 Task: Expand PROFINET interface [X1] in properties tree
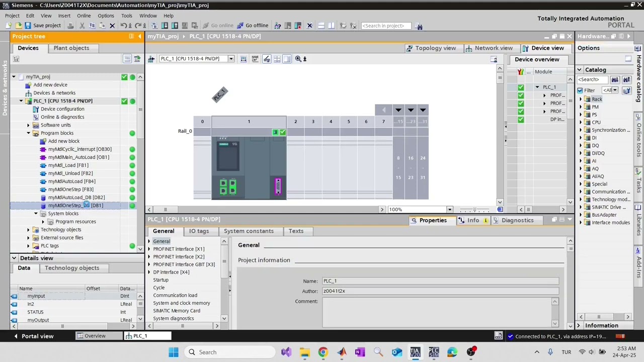(x=149, y=249)
